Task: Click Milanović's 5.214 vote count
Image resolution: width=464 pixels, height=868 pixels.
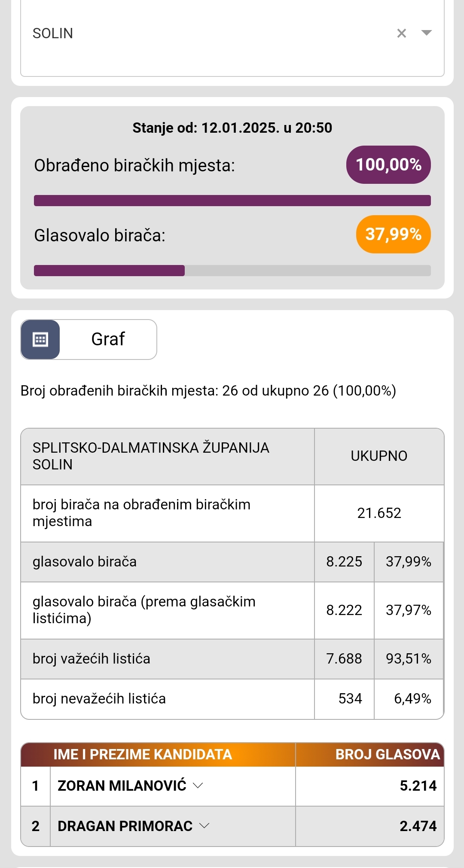Action: [418, 786]
